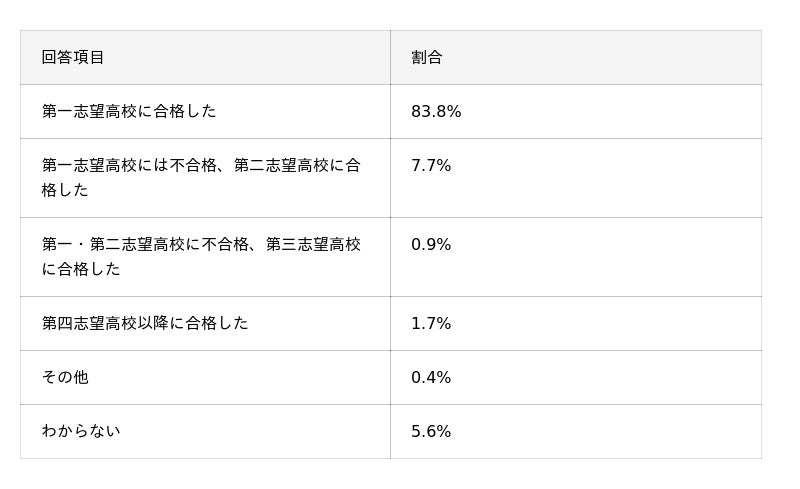Viewport: 800px width, 489px height.
Task: Click the wrapped text 格した on second line
Action: click(65, 190)
